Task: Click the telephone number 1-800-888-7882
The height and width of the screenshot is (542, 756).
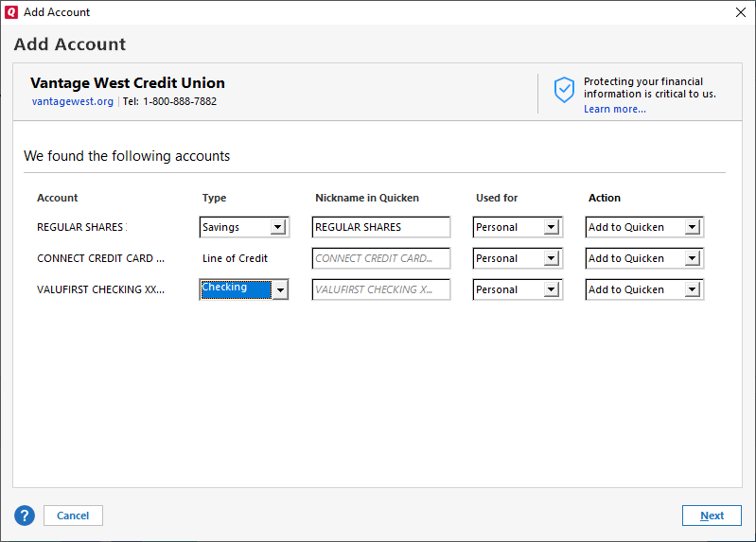Action: coord(180,101)
